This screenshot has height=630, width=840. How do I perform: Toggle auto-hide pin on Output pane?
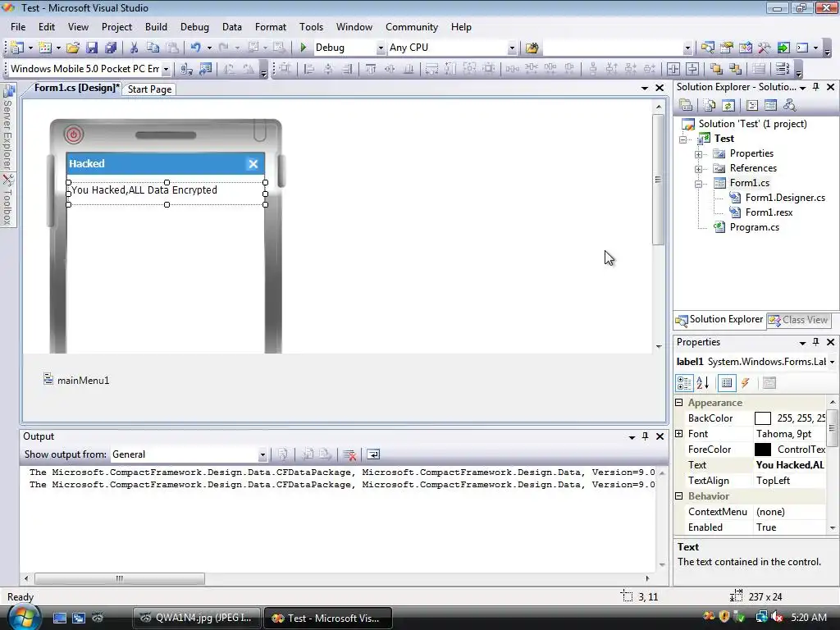(x=645, y=436)
